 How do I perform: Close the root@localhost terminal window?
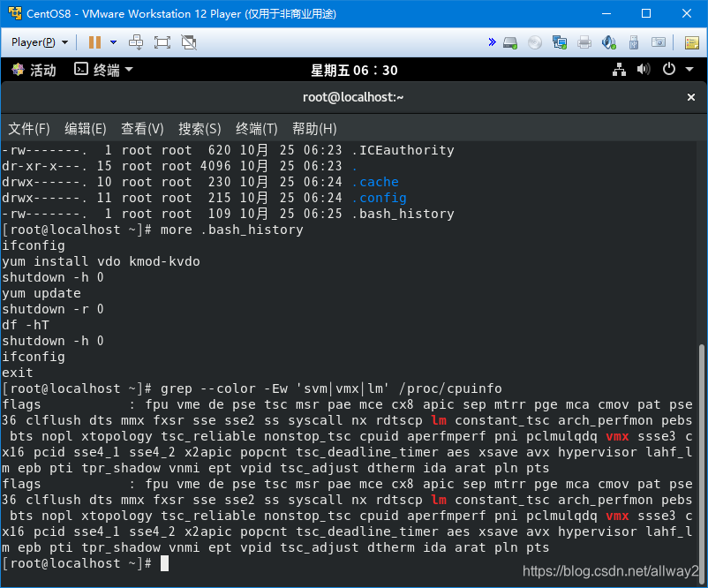point(691,97)
